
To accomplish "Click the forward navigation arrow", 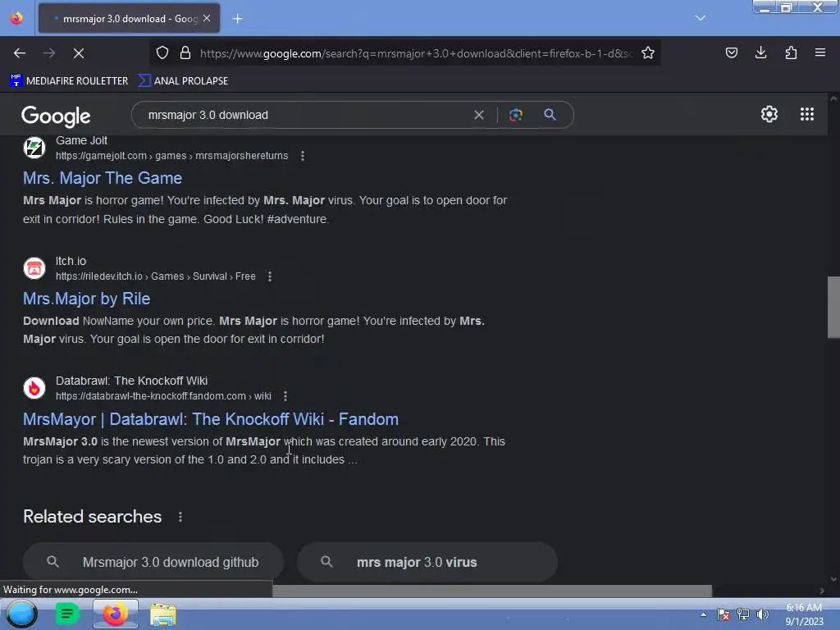I will click(49, 53).
